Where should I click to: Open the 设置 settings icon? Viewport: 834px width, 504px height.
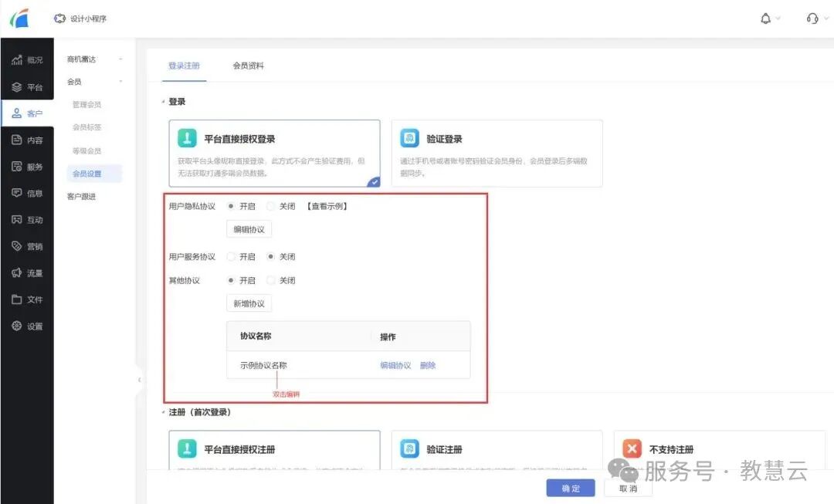point(16,326)
